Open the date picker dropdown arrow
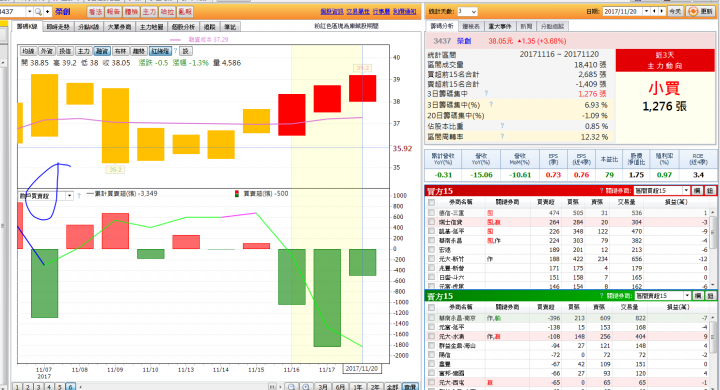Image resolution: width=720 pixels, height=390 pixels. pos(647,11)
